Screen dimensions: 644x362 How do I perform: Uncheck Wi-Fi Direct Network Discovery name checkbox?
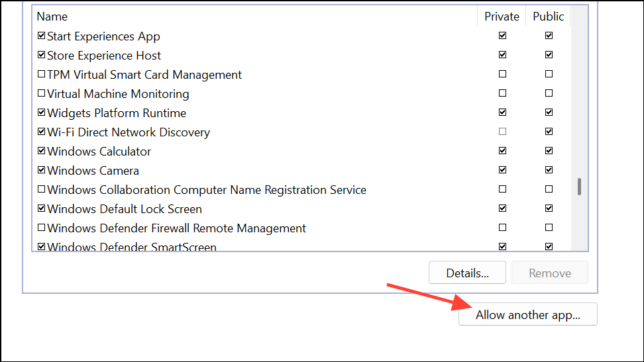(41, 131)
